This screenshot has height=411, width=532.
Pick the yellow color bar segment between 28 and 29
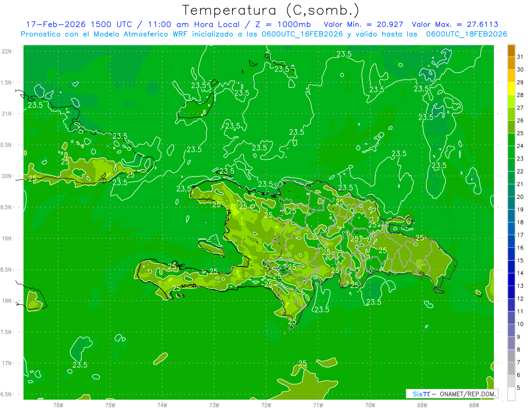pyautogui.click(x=511, y=89)
